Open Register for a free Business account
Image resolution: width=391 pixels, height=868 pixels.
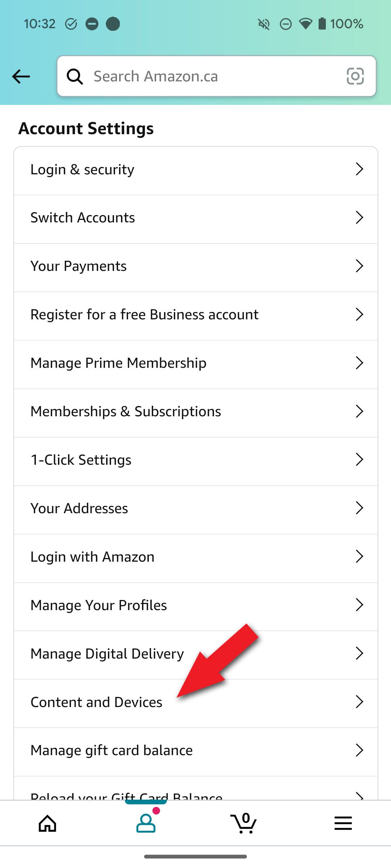[x=144, y=315]
